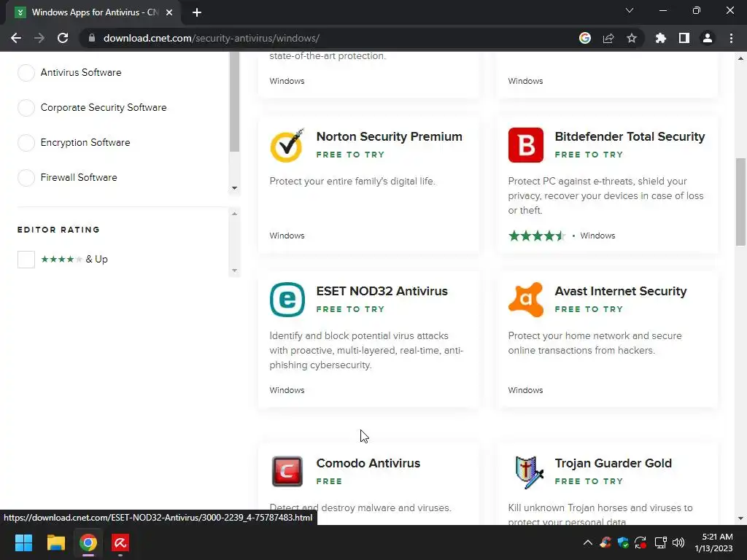Click the Comodo Antivirus logo
This screenshot has width=747, height=560.
pyautogui.click(x=287, y=472)
